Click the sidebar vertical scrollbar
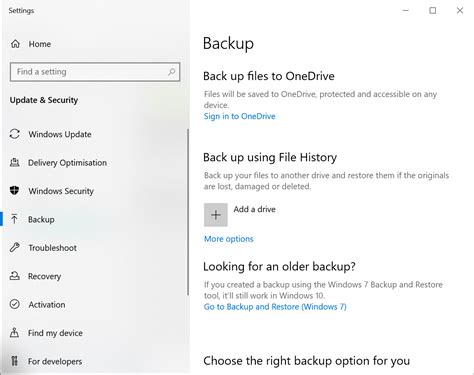 tap(188, 212)
